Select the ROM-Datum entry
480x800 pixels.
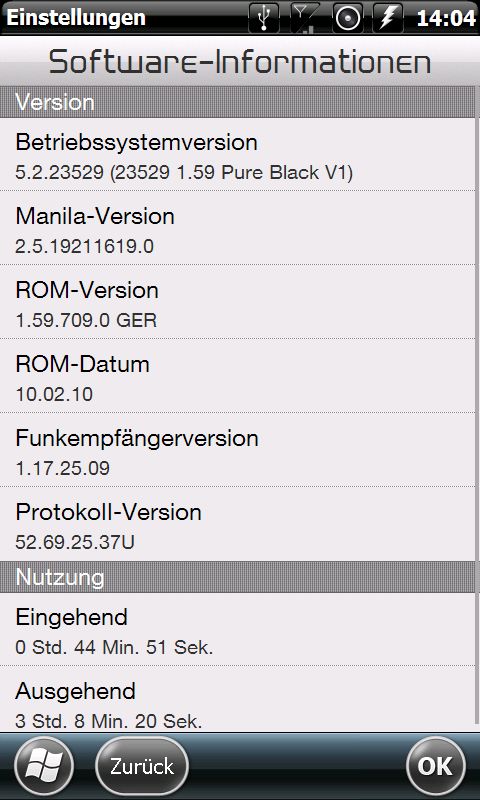pos(238,376)
